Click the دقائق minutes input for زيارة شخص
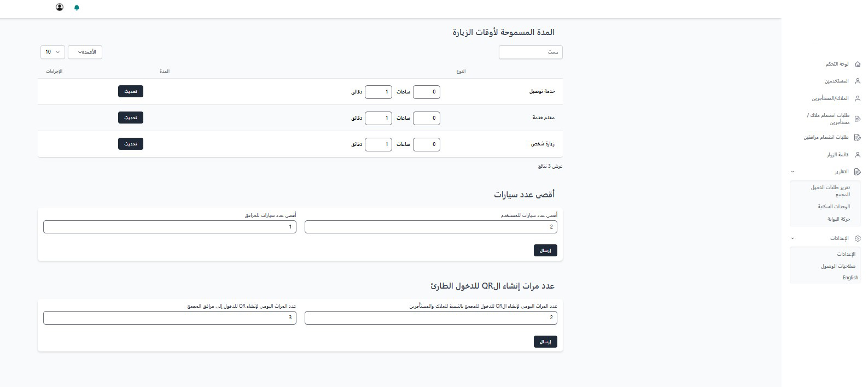This screenshot has width=868, height=387. coord(378,144)
